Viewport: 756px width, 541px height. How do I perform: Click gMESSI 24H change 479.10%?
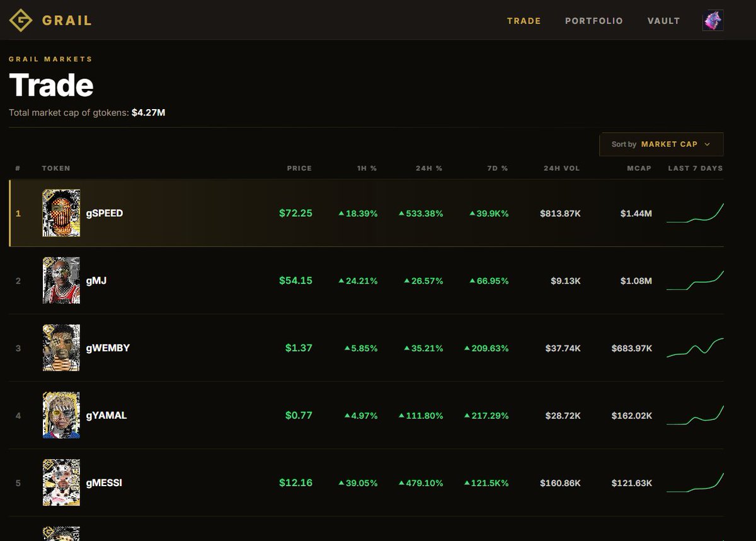[x=421, y=484]
